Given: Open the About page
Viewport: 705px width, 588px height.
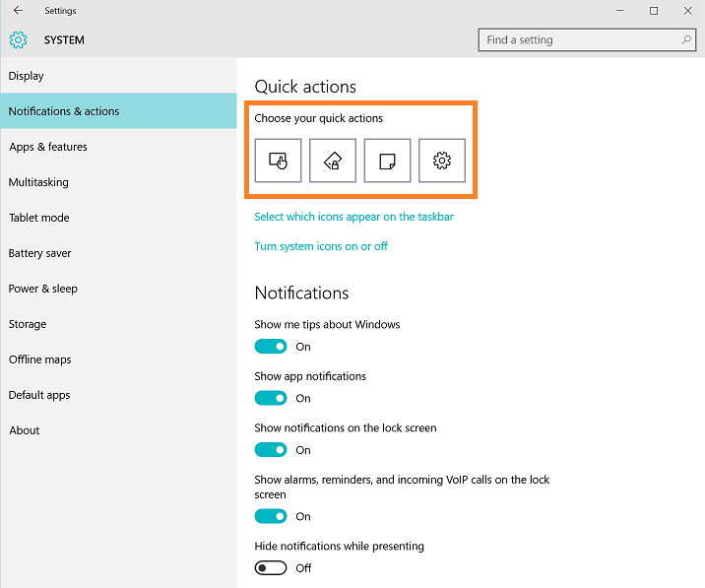Looking at the screenshot, I should tap(119, 430).
